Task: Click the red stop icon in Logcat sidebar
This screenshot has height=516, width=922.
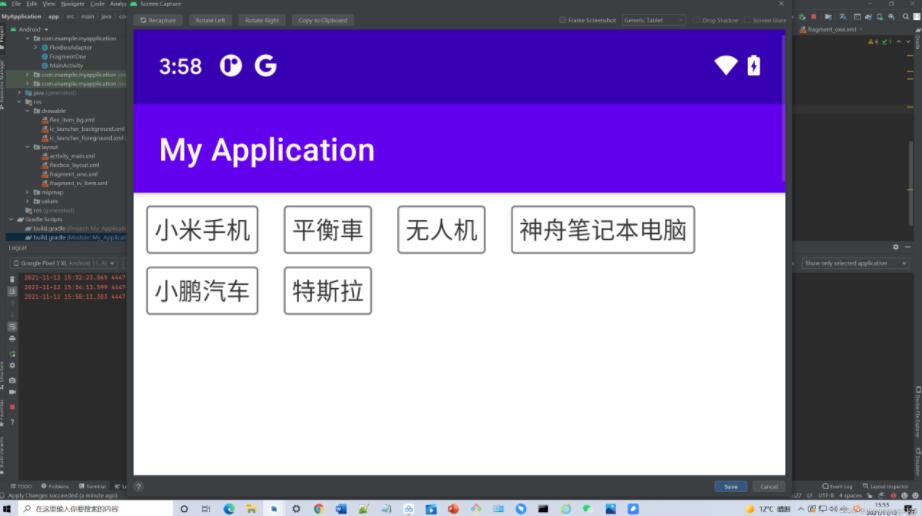Action: coord(12,407)
